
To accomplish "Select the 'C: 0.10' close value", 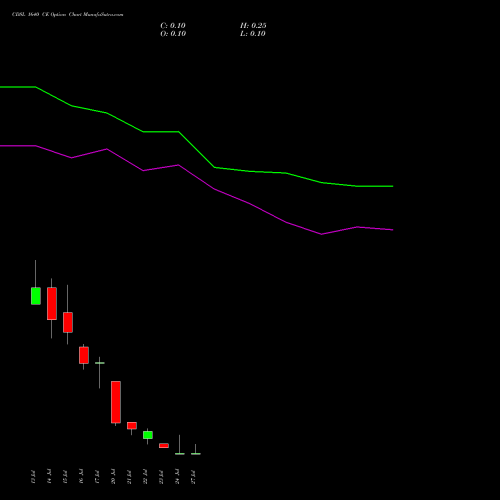I will (173, 26).
